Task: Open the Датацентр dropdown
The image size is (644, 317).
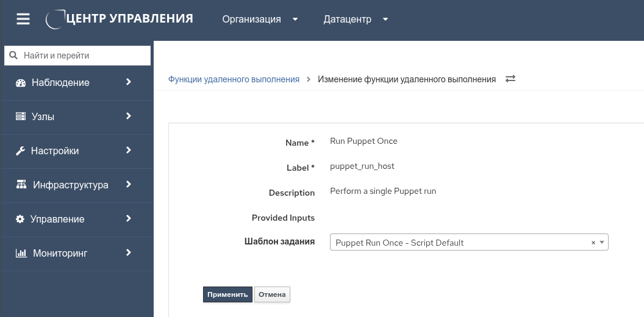Action: (356, 19)
